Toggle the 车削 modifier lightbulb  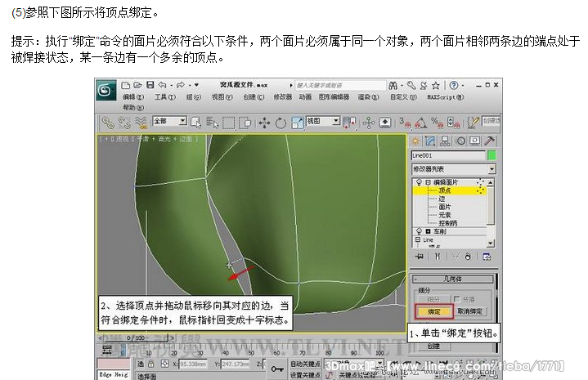[419, 231]
